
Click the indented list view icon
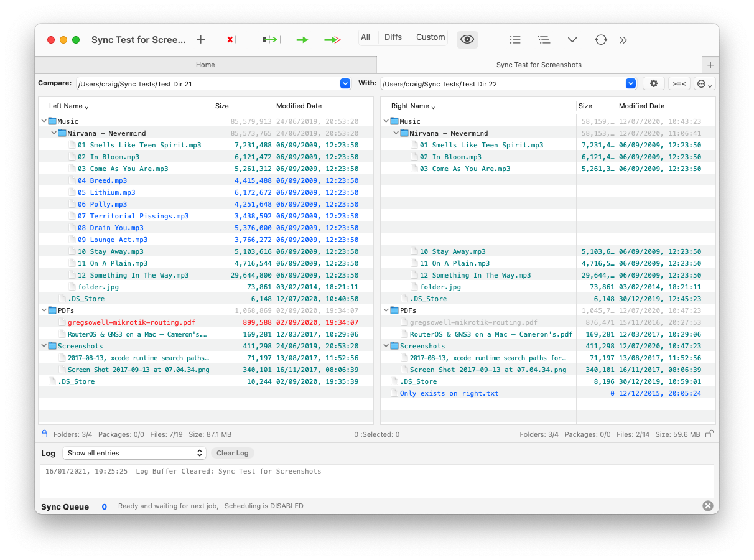[544, 40]
